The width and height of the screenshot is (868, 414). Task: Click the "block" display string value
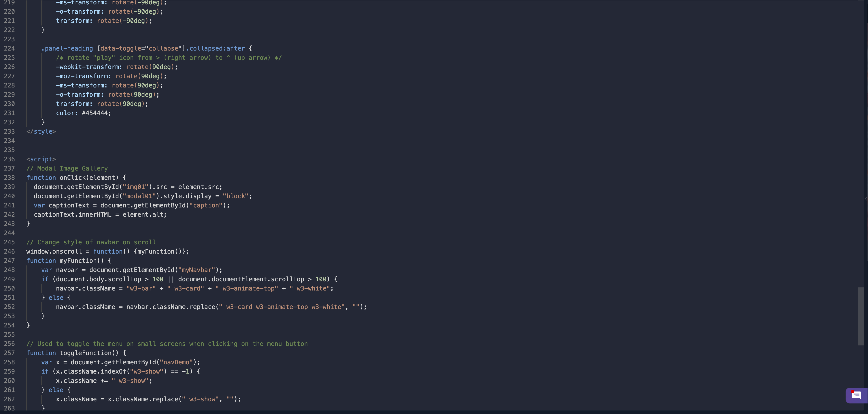click(235, 196)
